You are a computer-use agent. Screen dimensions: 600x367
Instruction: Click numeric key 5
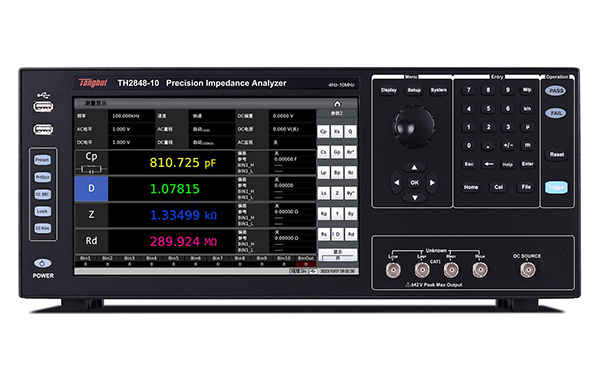click(488, 109)
